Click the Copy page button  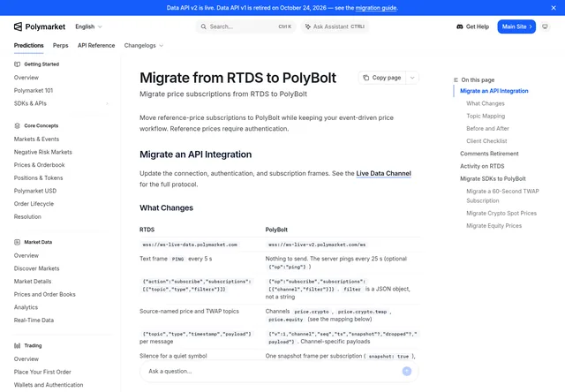pyautogui.click(x=382, y=78)
